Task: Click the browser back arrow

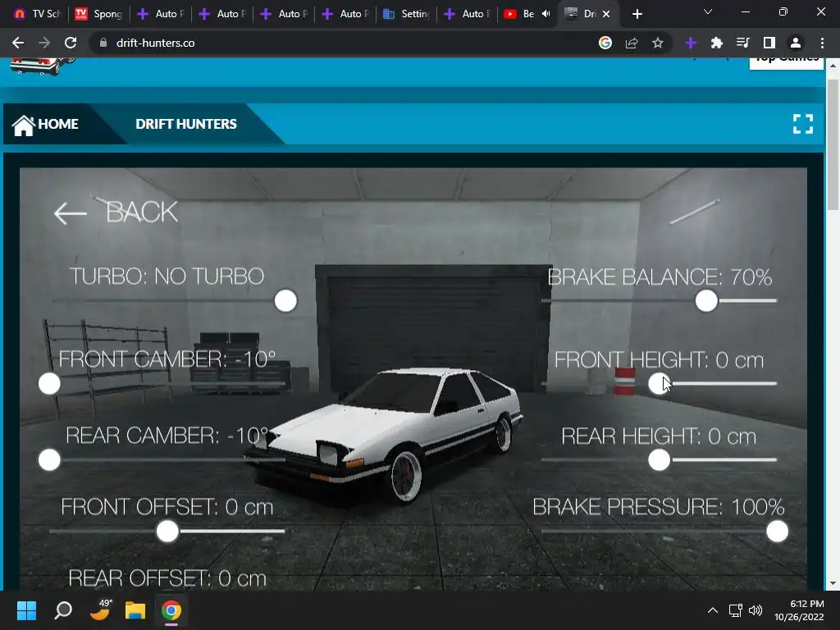Action: point(18,43)
